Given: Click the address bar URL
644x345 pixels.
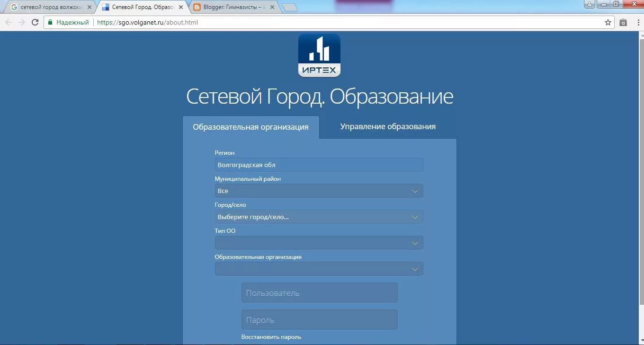Looking at the screenshot, I should (147, 22).
